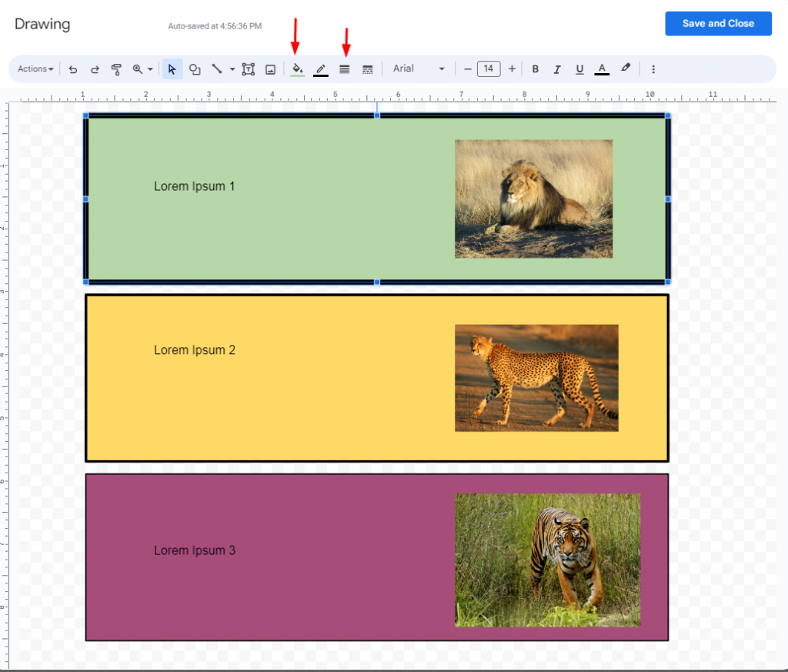788x672 pixels.
Task: Click Save and Close button
Action: (718, 24)
